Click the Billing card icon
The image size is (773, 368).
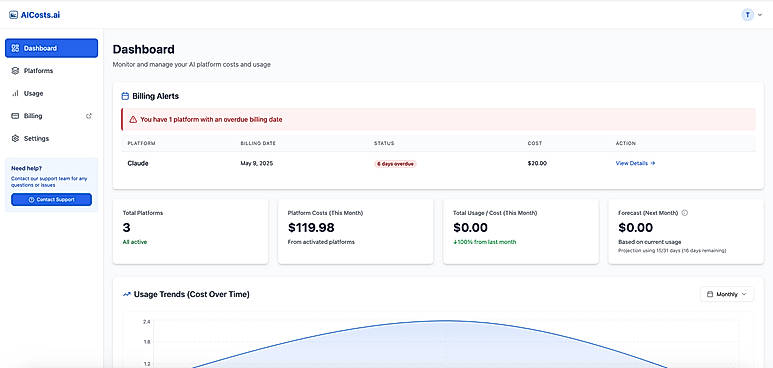click(15, 116)
